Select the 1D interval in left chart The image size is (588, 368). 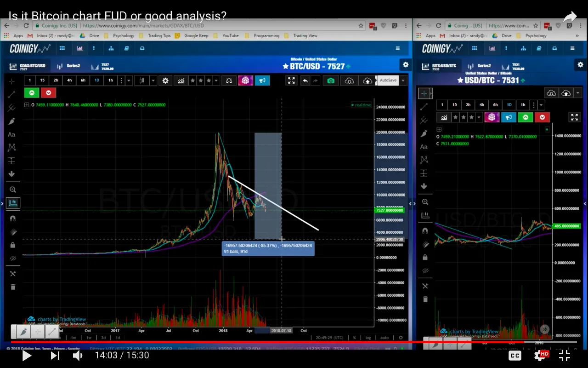click(x=97, y=80)
